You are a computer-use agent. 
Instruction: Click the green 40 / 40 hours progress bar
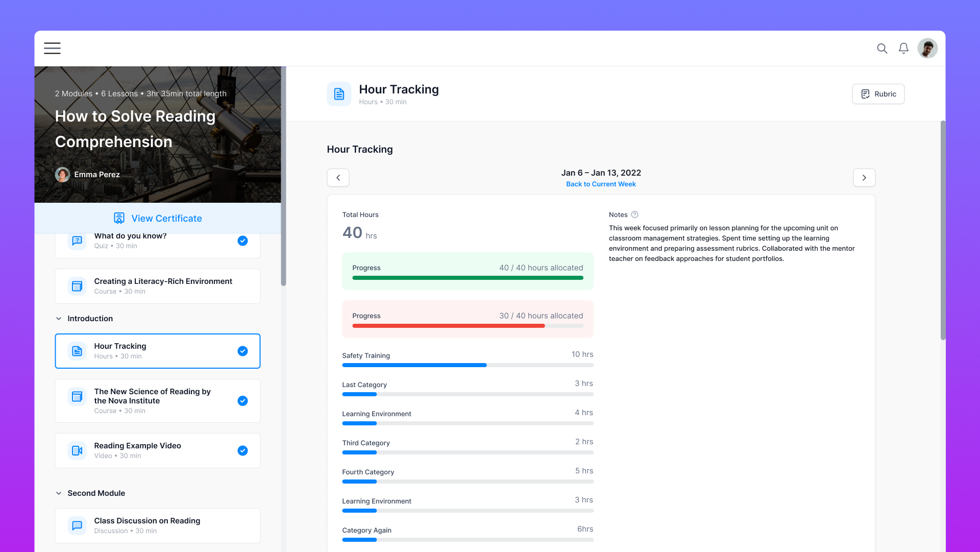(x=468, y=278)
